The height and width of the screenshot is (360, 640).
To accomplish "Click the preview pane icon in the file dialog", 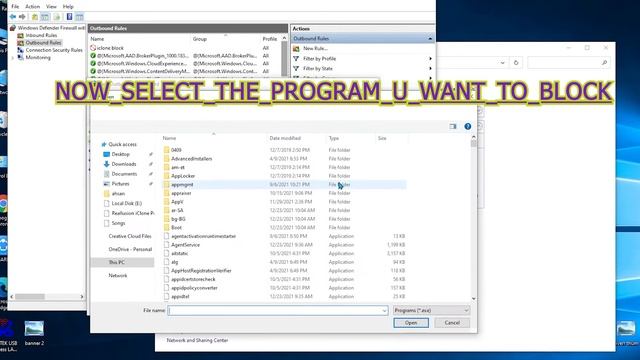I will tap(453, 127).
